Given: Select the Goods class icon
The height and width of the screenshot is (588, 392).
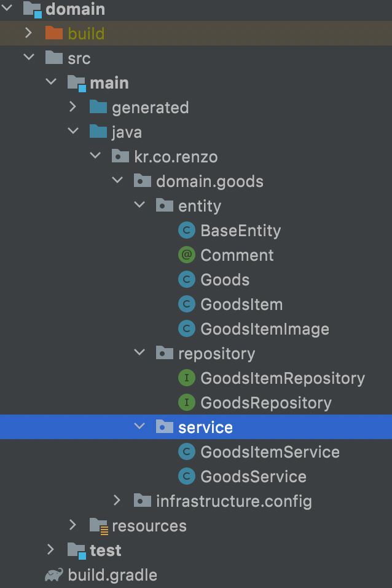Looking at the screenshot, I should [x=186, y=279].
